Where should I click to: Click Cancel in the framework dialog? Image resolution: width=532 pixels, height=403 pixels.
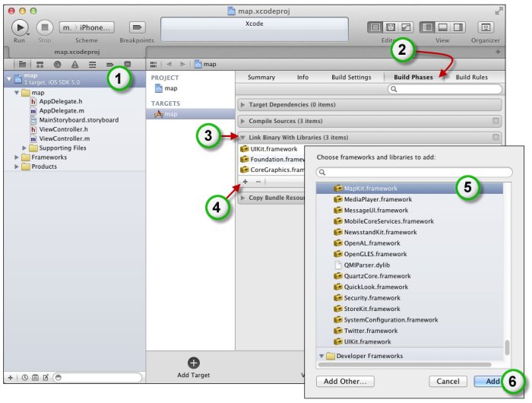point(448,381)
